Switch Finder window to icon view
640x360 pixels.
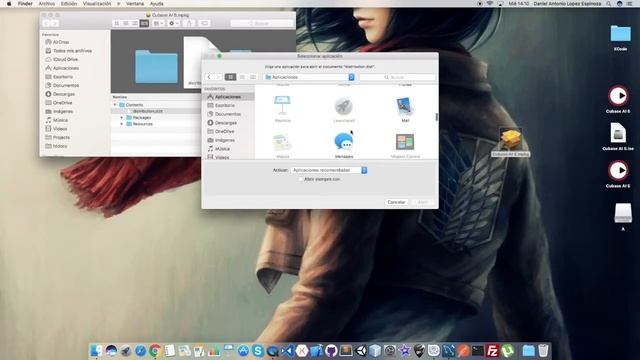point(117,23)
